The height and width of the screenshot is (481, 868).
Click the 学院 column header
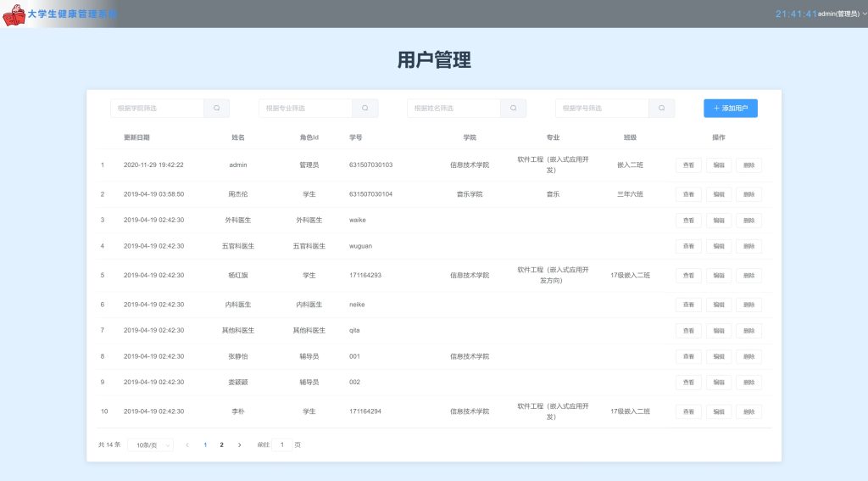[x=470, y=137]
